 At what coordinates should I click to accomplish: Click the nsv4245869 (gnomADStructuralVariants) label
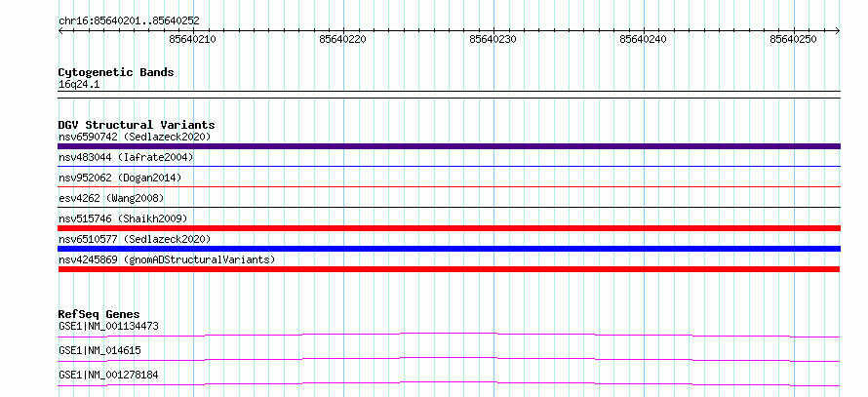coord(167,259)
